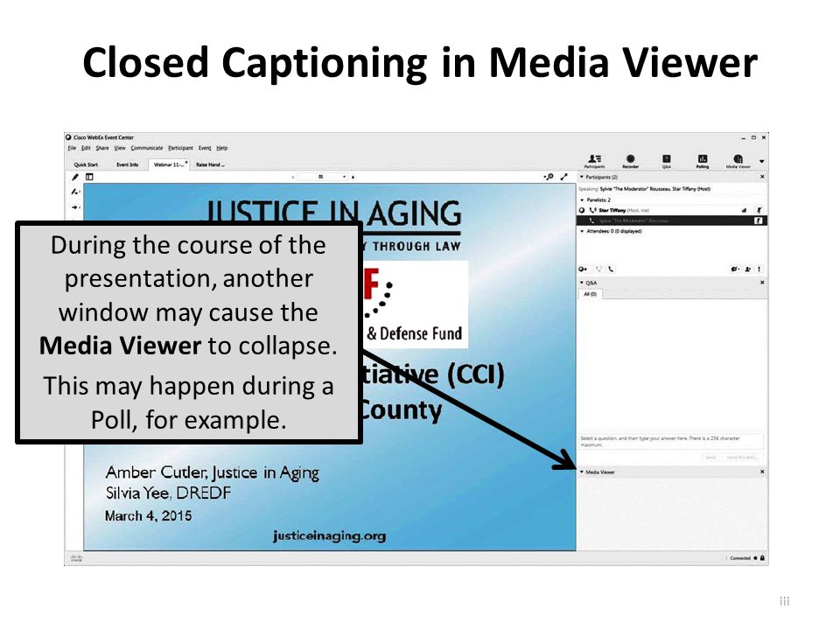Switch to the Raise Hand tab
The image size is (840, 630).
(210, 164)
